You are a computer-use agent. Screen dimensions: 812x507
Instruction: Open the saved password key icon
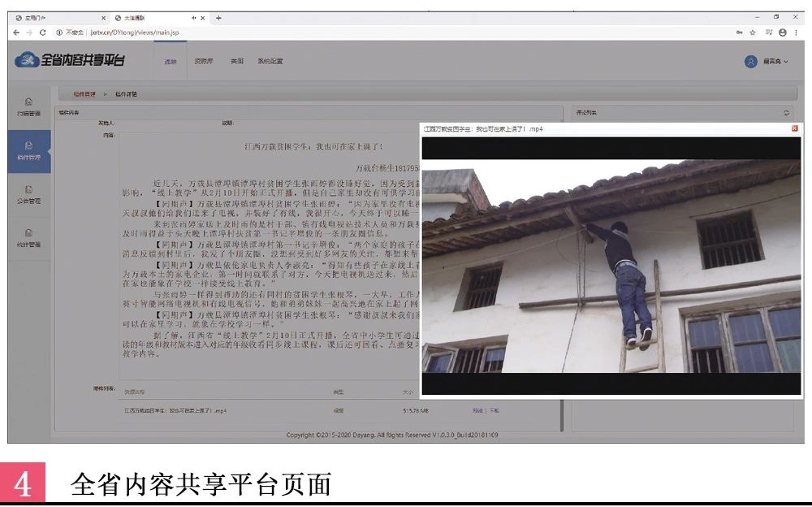click(739, 32)
